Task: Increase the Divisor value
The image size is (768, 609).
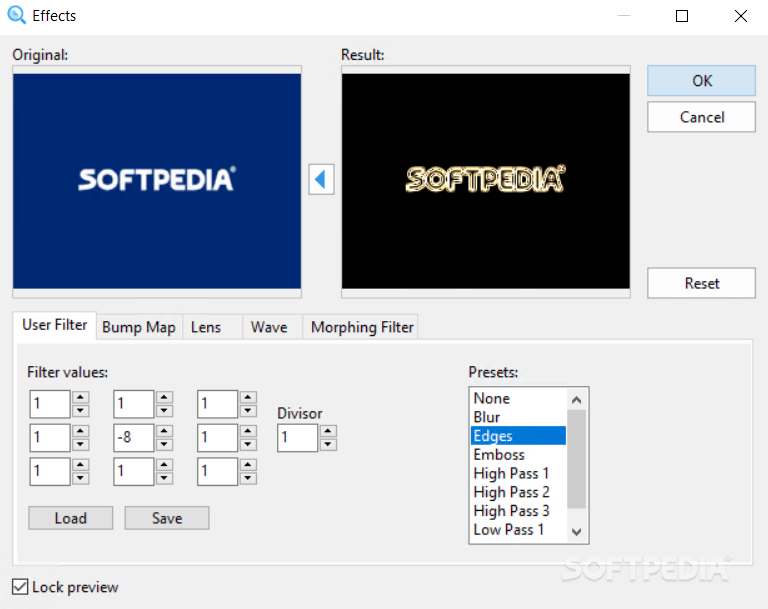Action: click(x=328, y=431)
